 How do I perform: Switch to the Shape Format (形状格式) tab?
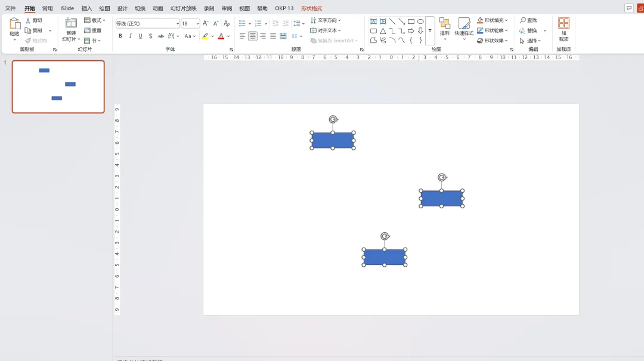point(311,8)
